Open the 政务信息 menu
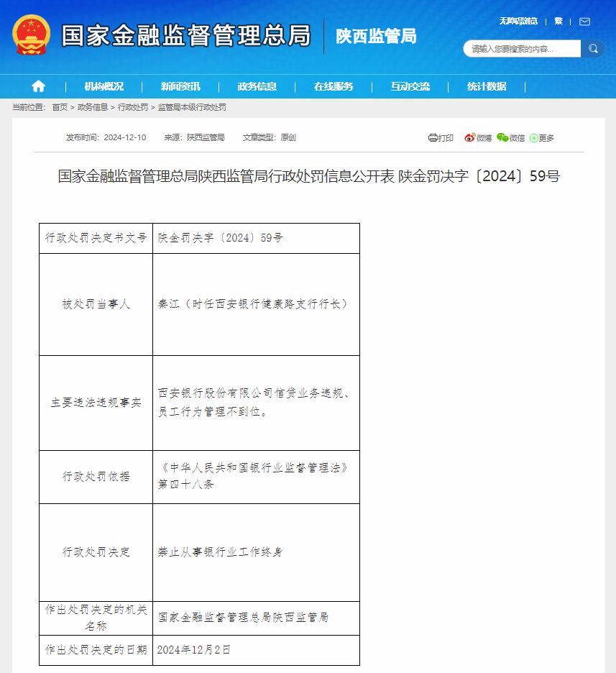This screenshot has height=673, width=616. tap(257, 87)
